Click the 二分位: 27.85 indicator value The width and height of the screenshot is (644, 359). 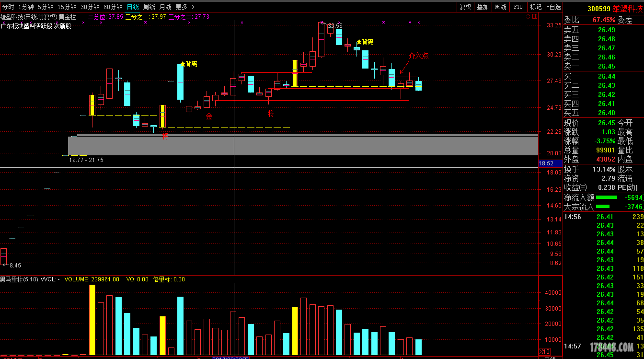106,16
